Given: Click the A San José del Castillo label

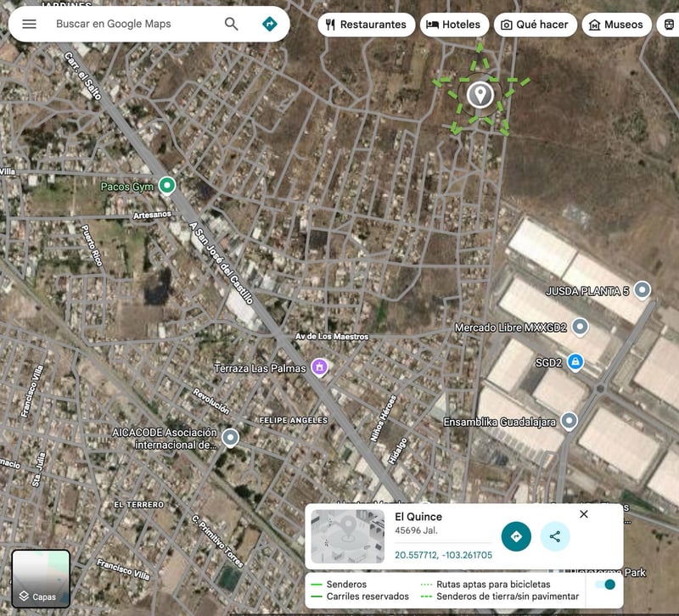Looking at the screenshot, I should (x=222, y=263).
